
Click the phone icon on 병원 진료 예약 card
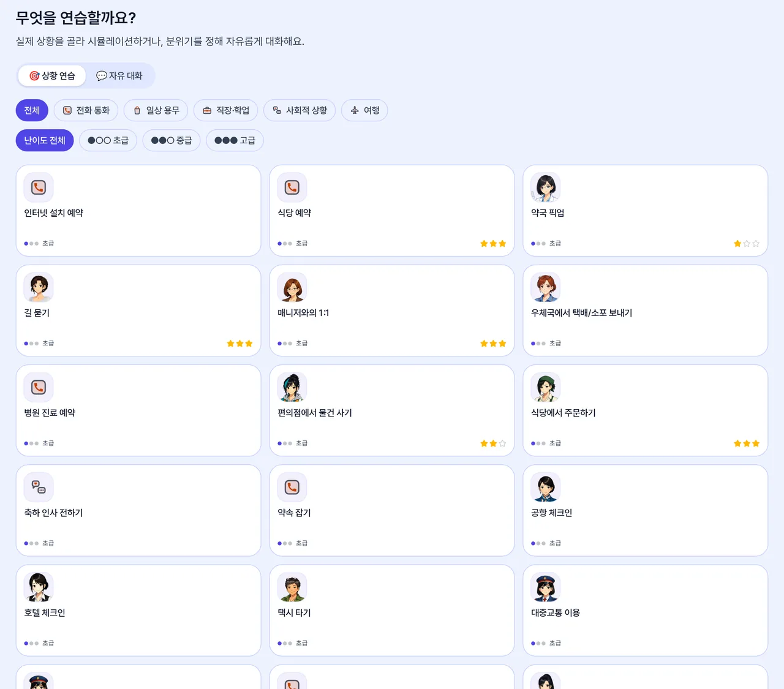[x=39, y=387]
